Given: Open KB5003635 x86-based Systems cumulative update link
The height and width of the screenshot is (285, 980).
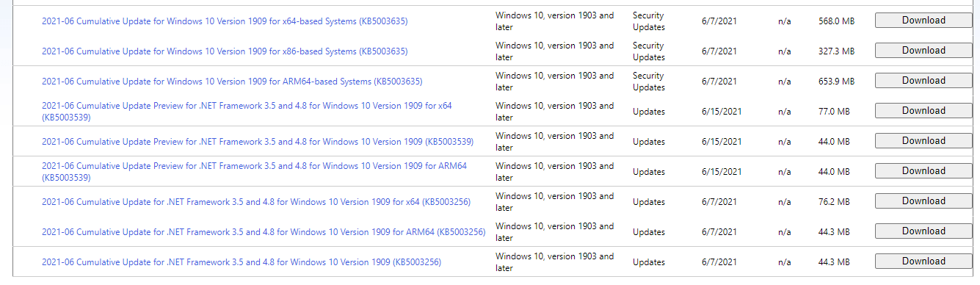Looking at the screenshot, I should point(225,51).
